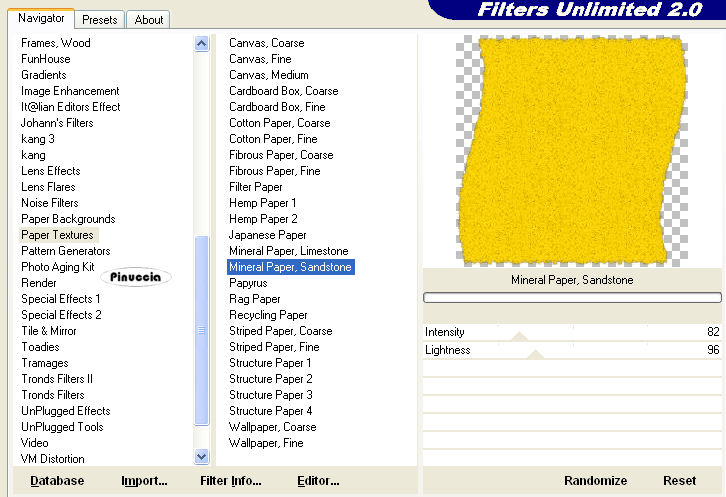Choose the Wallpaper, Coarse filter
This screenshot has height=497, width=726.
pos(273,427)
